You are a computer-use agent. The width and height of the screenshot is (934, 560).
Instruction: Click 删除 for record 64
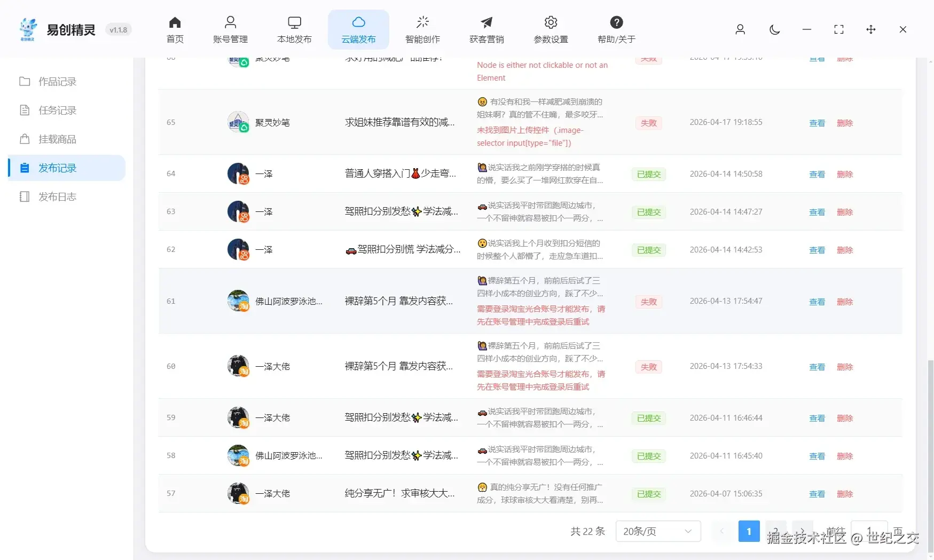(x=845, y=174)
